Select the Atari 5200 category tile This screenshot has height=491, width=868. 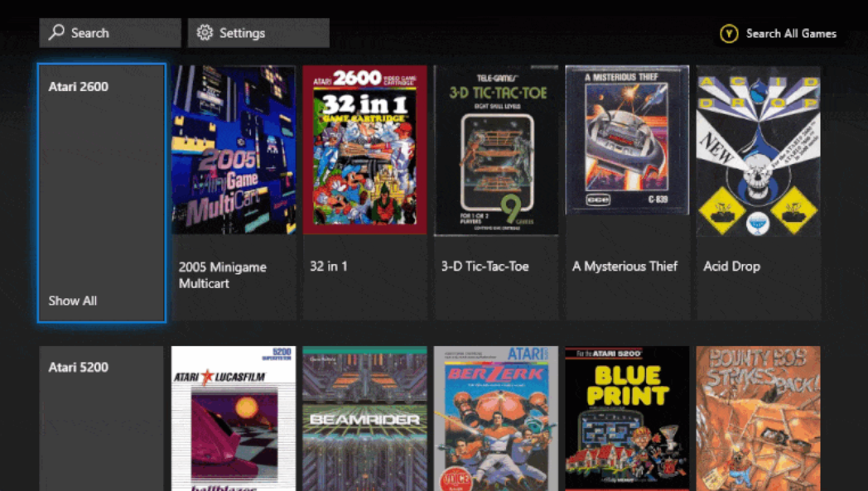(101, 418)
